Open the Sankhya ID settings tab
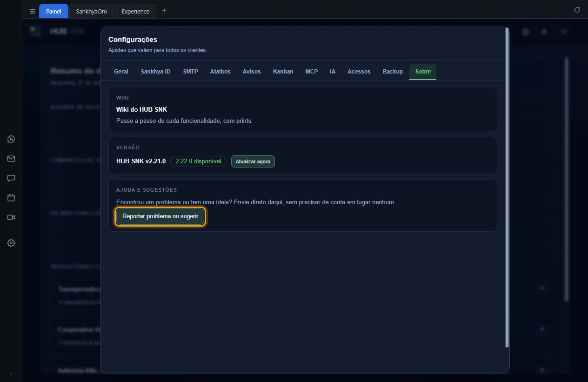The height and width of the screenshot is (382, 588). 155,72
